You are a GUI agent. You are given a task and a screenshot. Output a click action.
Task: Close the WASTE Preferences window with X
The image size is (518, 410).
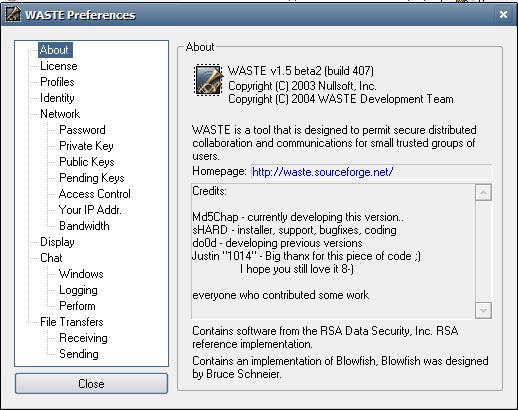tap(503, 14)
